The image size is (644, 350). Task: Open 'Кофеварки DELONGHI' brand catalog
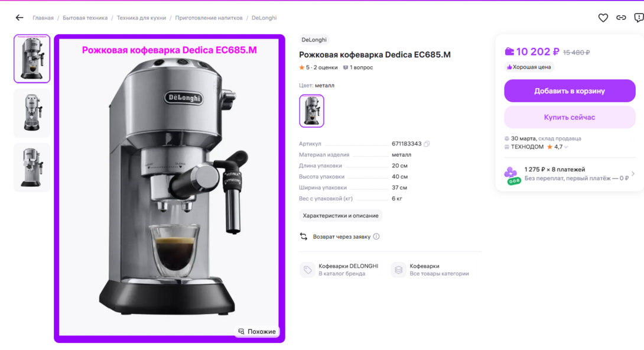348,266
